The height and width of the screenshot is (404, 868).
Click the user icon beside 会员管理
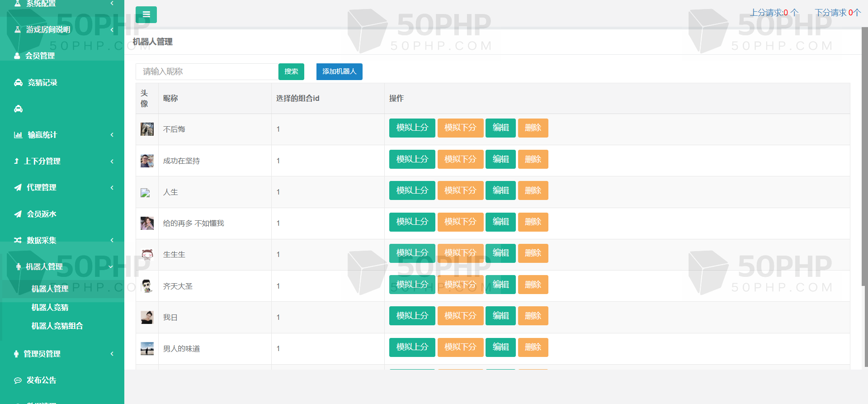(17, 56)
